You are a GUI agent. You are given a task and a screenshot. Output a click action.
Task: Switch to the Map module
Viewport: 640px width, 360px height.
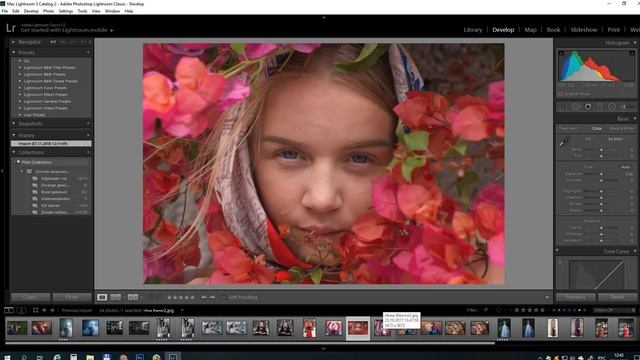point(530,30)
